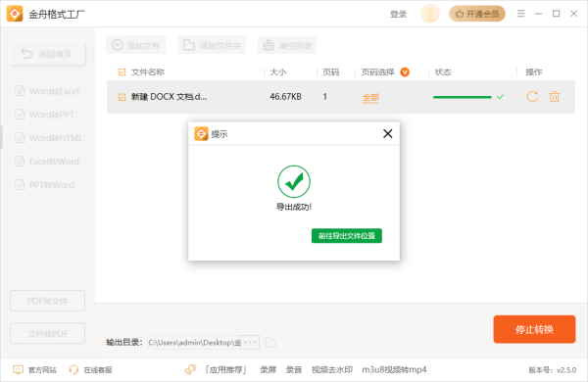
Task: Click the 提示 dialog logo icon
Action: click(201, 134)
